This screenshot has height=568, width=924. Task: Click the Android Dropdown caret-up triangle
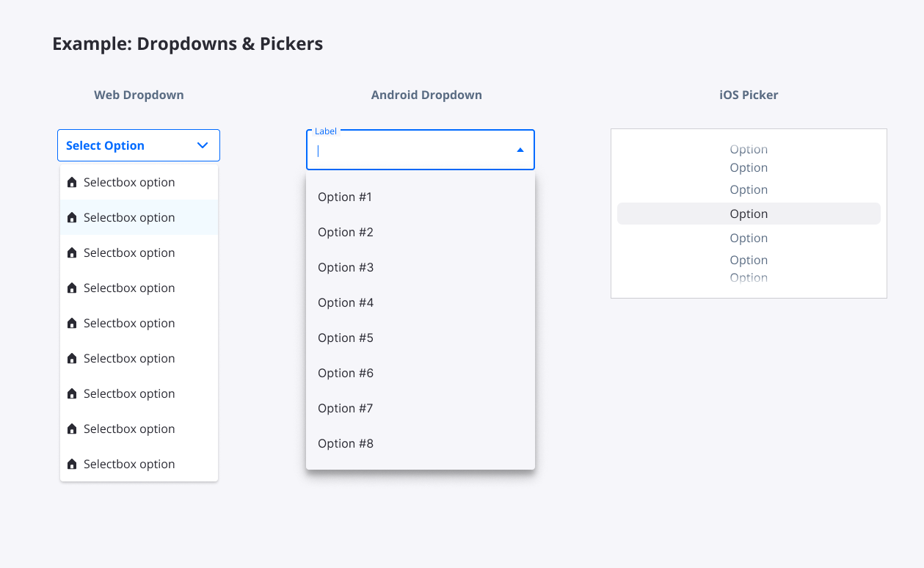click(x=520, y=150)
